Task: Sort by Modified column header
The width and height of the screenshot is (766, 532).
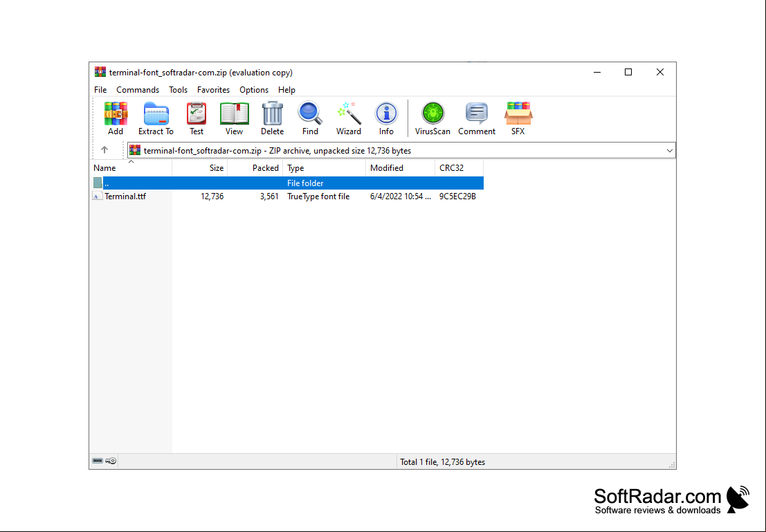Action: [400, 168]
